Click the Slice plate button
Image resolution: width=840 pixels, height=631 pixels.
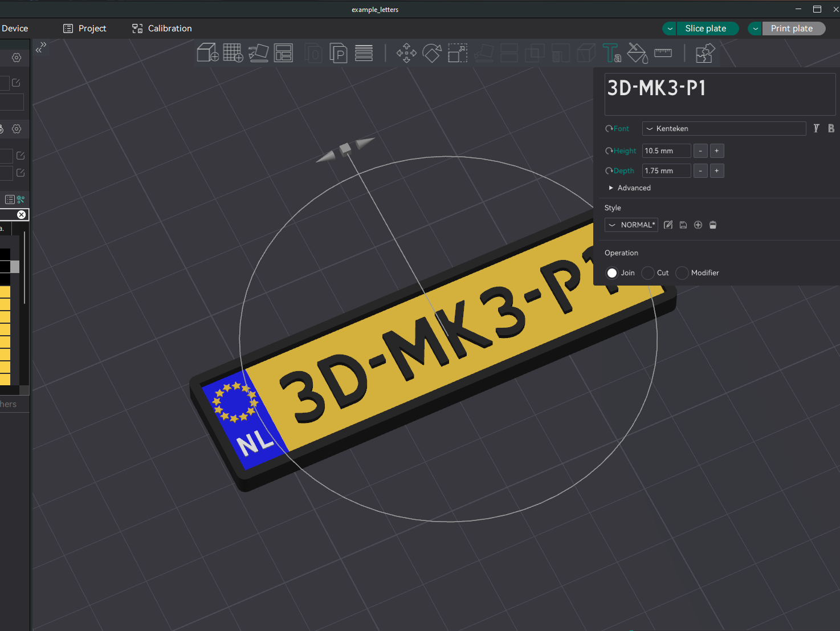pyautogui.click(x=707, y=28)
